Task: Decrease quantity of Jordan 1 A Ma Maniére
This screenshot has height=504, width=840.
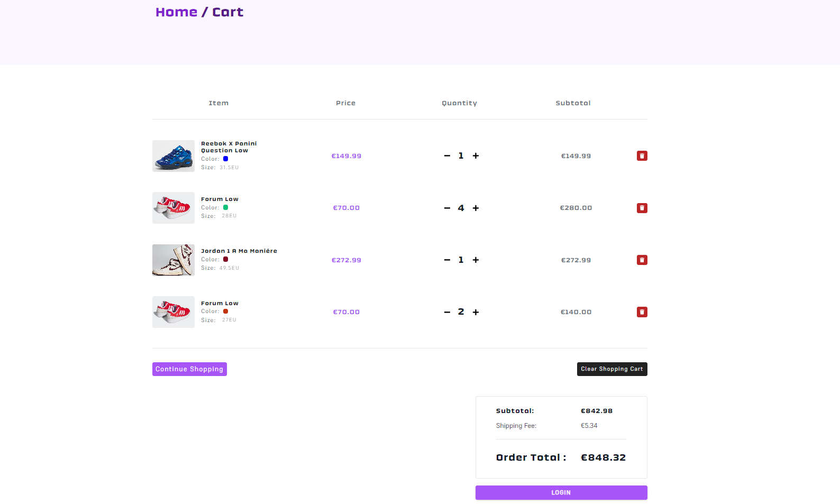Action: point(447,260)
